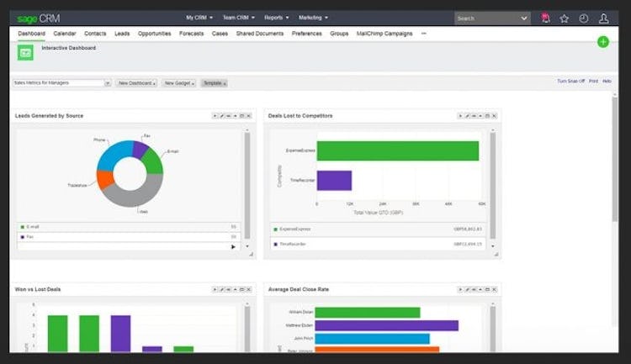
Task: Click the Leads Generated gadget scrollbar
Action: [x=247, y=186]
